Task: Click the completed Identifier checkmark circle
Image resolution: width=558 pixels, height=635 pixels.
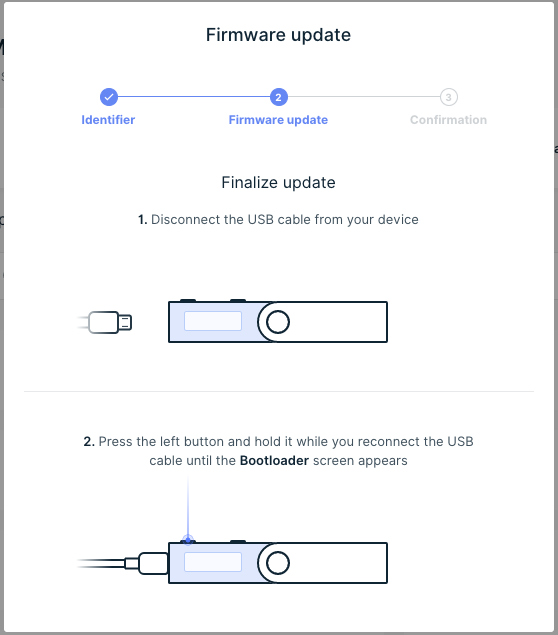Action: [109, 97]
